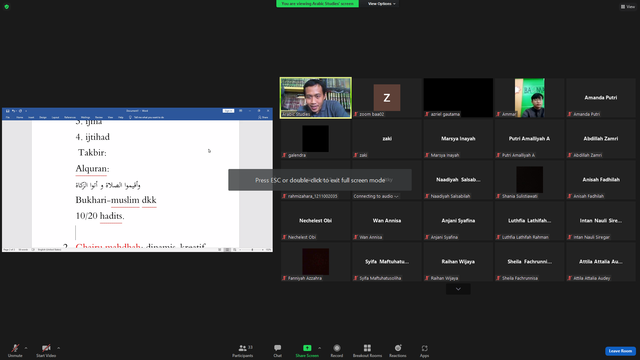The image size is (640, 360).
Task: Click Sign in button in Word
Action: (228, 111)
